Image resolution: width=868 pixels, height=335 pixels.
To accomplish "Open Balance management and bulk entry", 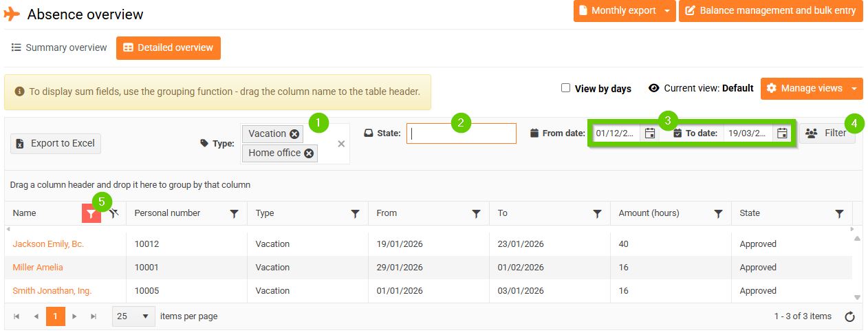I will [x=770, y=11].
